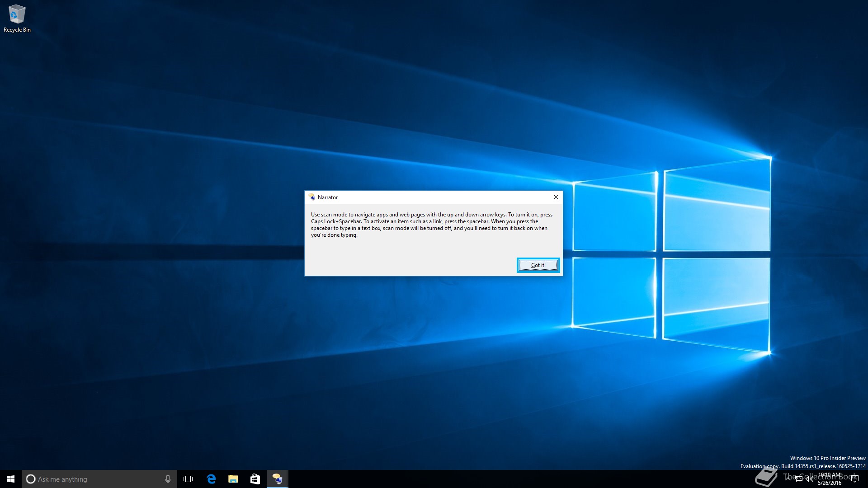This screenshot has width=868, height=488.
Task: Click the Cortana microphone icon
Action: [x=168, y=479]
